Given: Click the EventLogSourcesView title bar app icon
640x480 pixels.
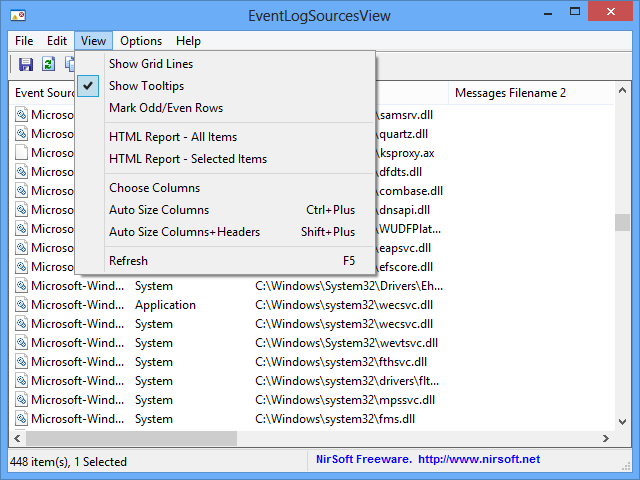Looking at the screenshot, I should 18,16.
